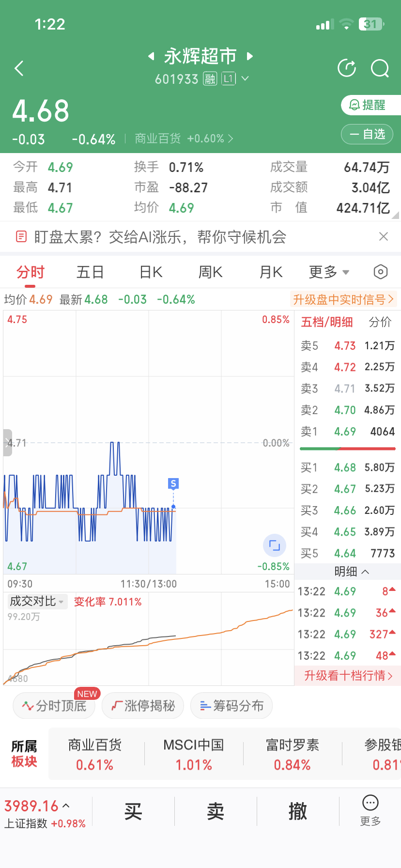
Task: Open the 更多 menu at bottom
Action: (370, 810)
